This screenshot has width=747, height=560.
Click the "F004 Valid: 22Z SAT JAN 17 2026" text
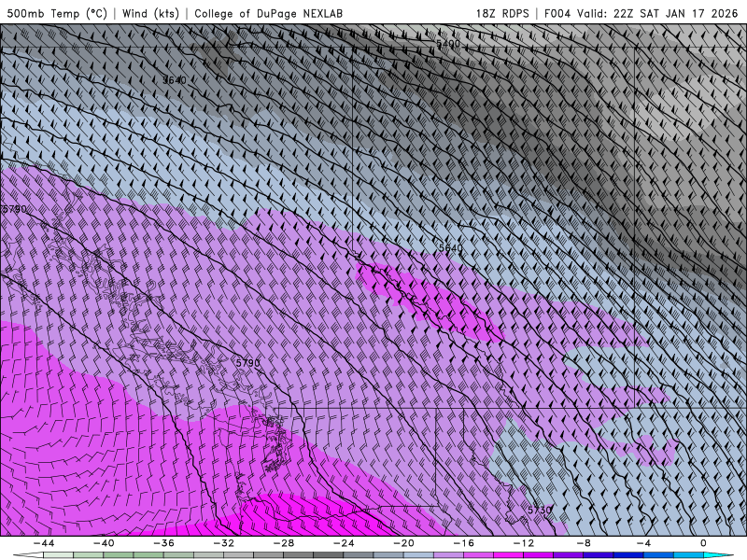[641, 13]
